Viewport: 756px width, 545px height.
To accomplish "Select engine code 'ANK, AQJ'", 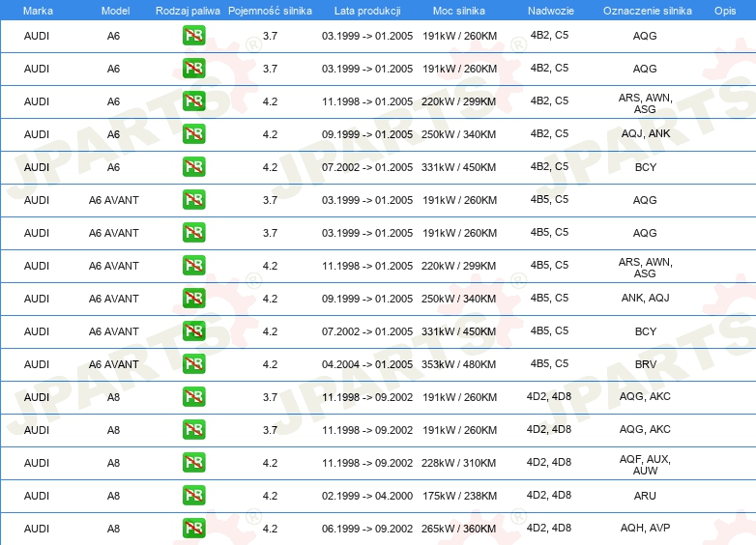I will click(x=645, y=298).
